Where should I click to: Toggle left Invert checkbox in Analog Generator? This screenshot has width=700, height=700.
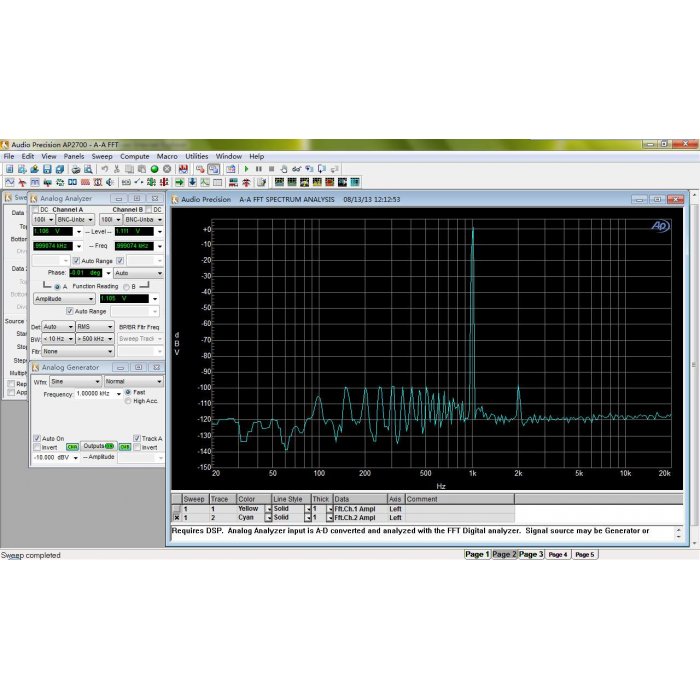click(37, 447)
